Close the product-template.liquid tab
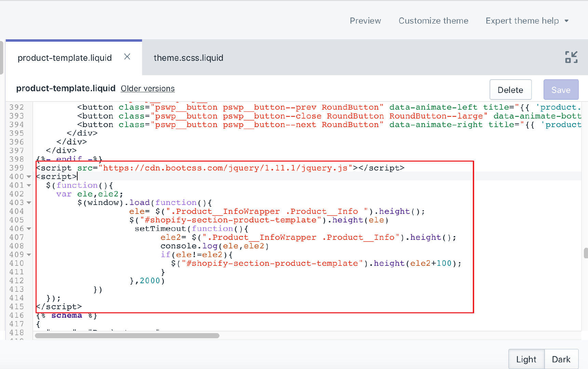 tap(127, 57)
